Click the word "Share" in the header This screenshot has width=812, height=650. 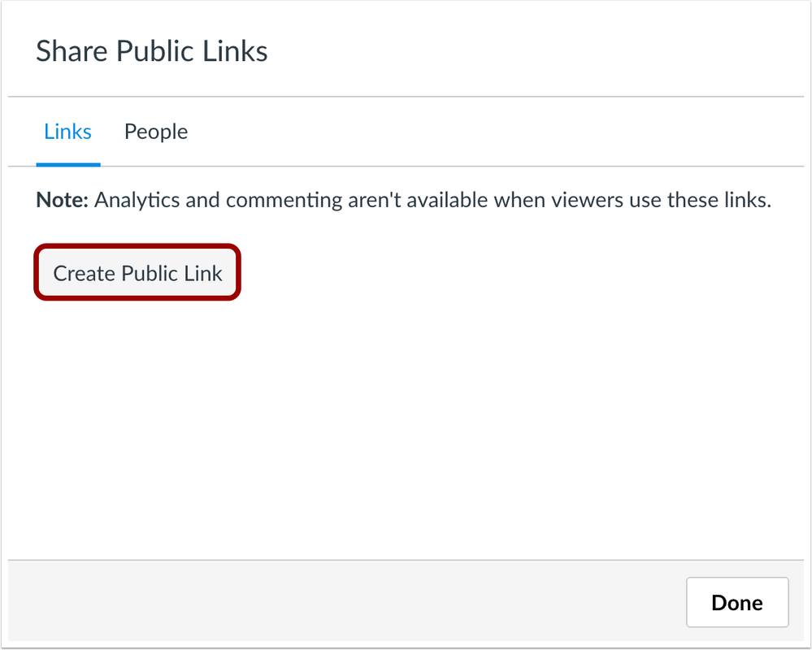point(72,52)
